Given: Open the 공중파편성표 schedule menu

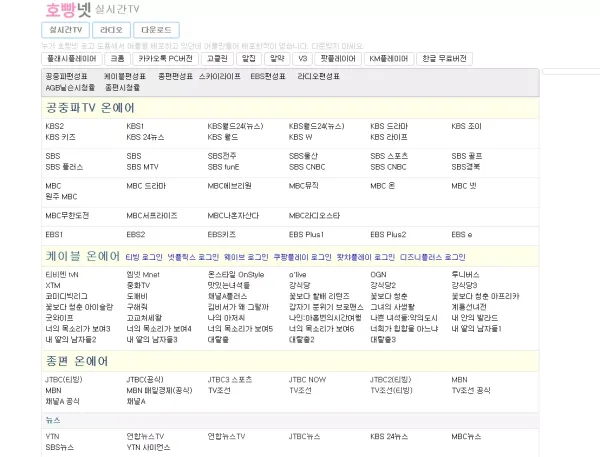Looking at the screenshot, I should point(66,76).
